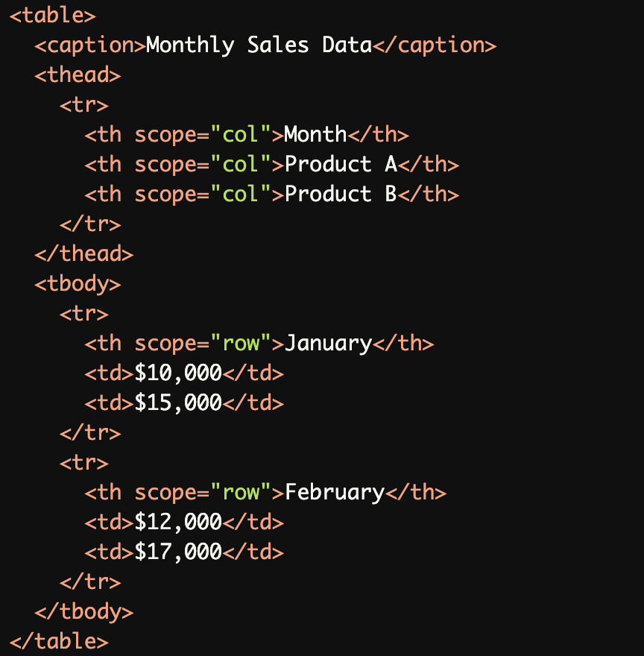This screenshot has width=644, height=656.
Task: Click the closing </table> tag
Action: [x=59, y=641]
